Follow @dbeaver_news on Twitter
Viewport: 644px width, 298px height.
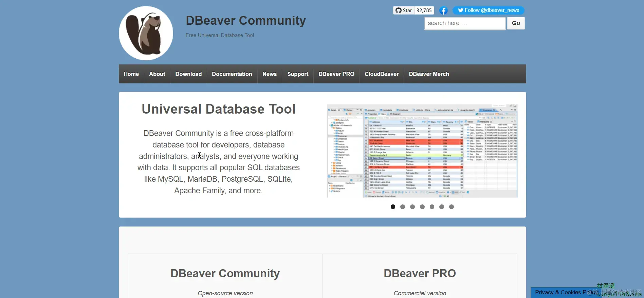tap(488, 10)
